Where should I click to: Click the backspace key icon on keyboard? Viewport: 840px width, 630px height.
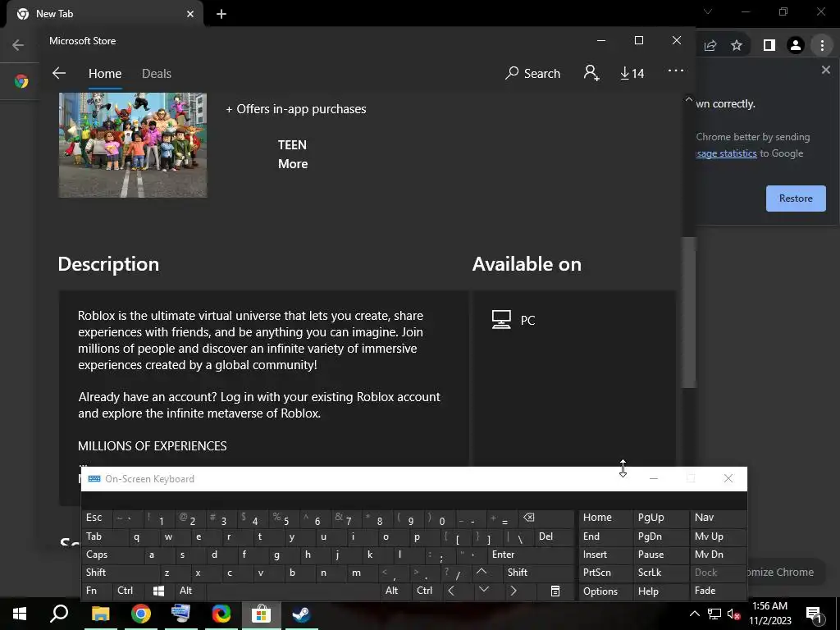[546, 518]
